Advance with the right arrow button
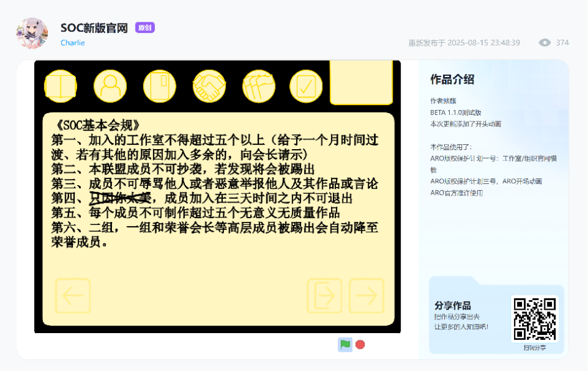Viewport: 588px width, 371px height. (x=366, y=296)
